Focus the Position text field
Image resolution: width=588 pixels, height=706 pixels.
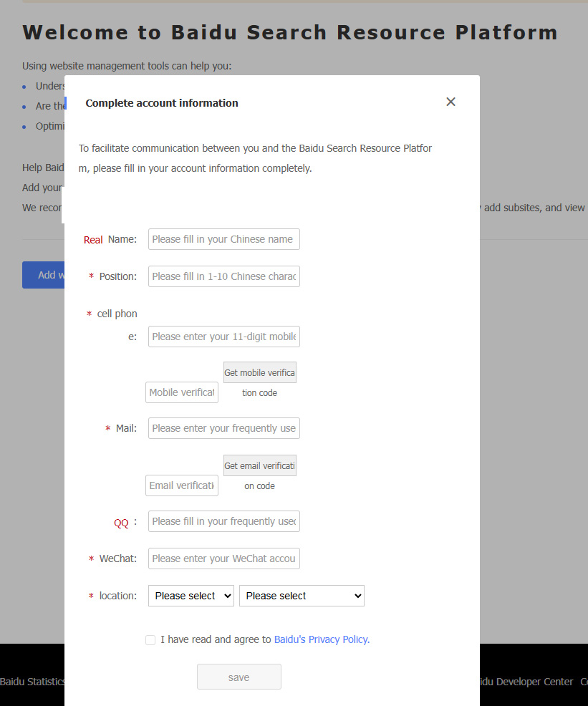point(223,276)
